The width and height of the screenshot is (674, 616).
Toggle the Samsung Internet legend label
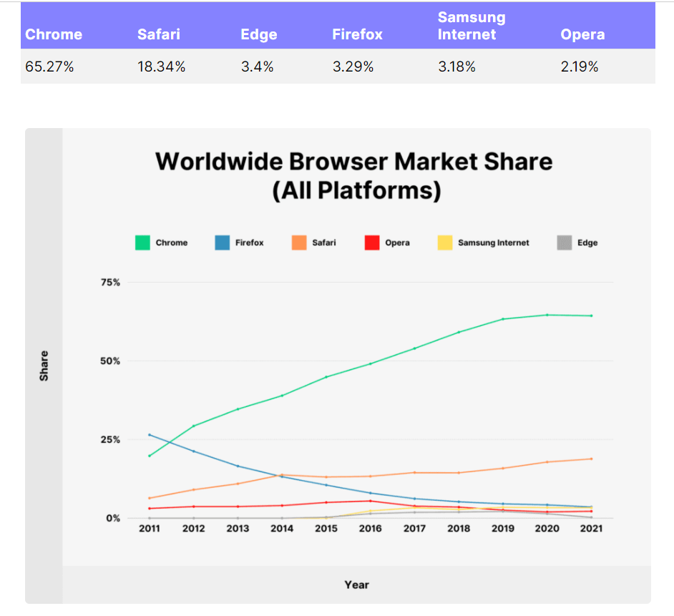coord(494,243)
